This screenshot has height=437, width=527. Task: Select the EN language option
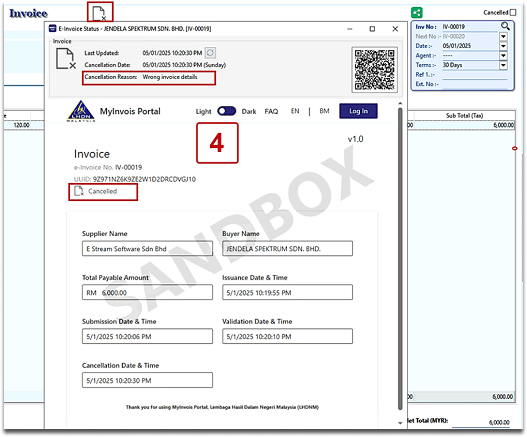(295, 111)
